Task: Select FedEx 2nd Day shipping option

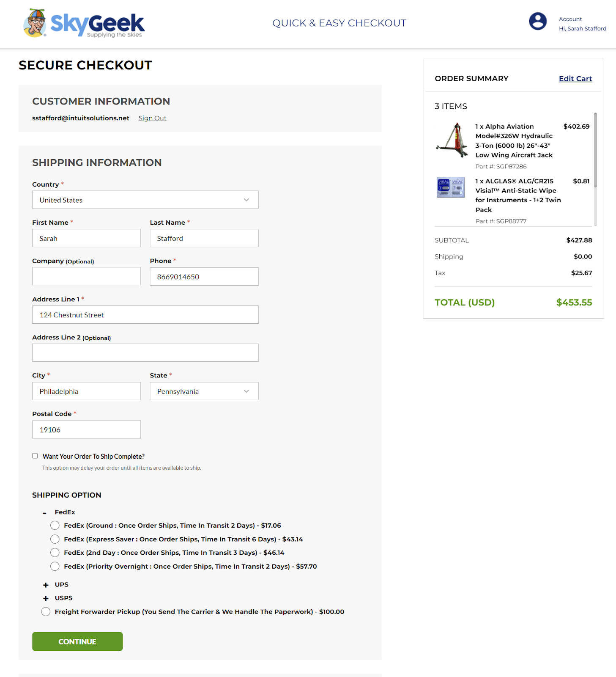Action: 55,553
